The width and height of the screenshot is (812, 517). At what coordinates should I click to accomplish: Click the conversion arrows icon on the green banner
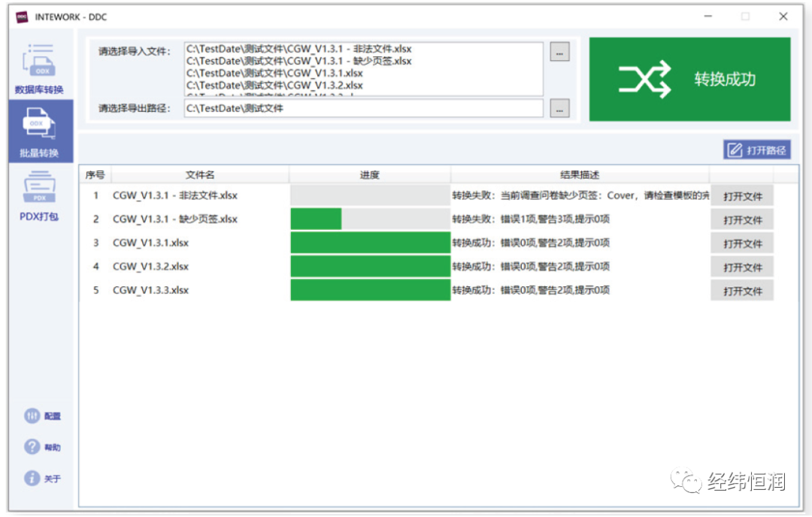click(643, 79)
